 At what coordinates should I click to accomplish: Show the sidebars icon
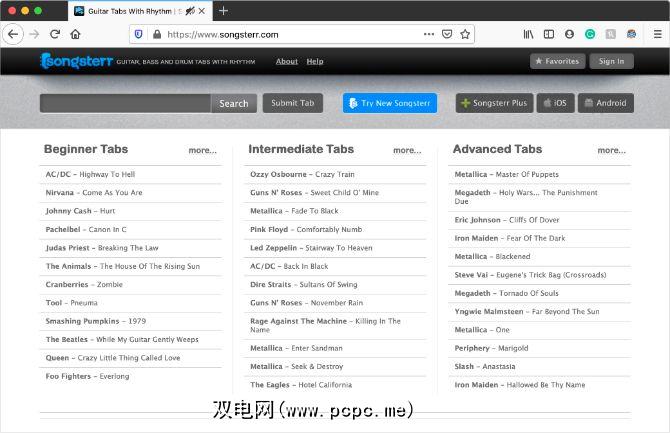pos(549,34)
